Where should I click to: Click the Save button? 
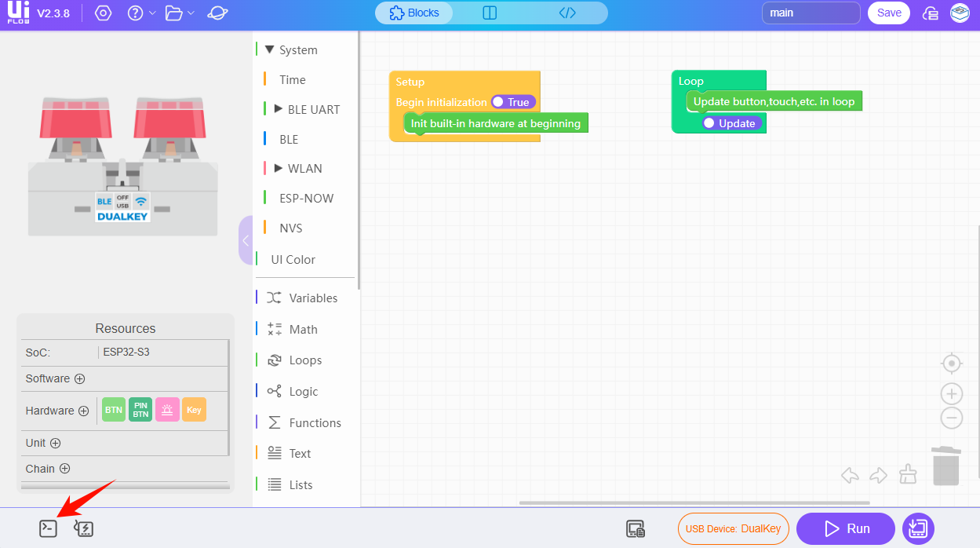click(x=888, y=13)
